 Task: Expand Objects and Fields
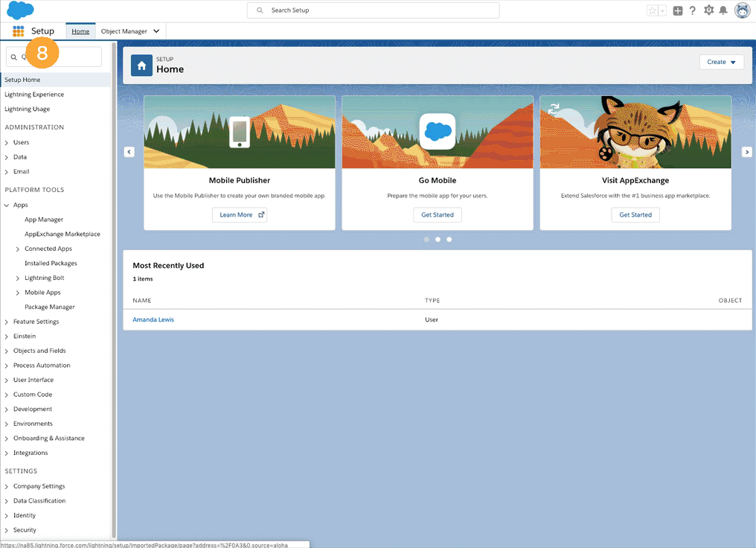click(x=7, y=351)
